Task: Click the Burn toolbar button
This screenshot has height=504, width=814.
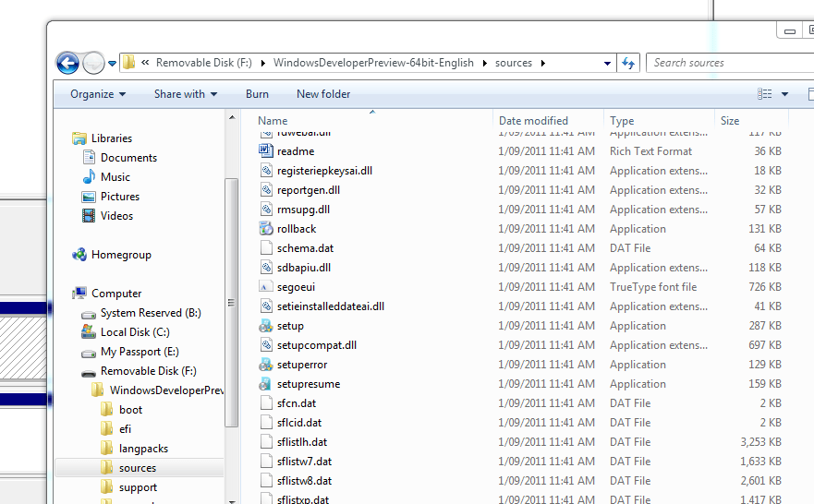Action: coord(257,94)
